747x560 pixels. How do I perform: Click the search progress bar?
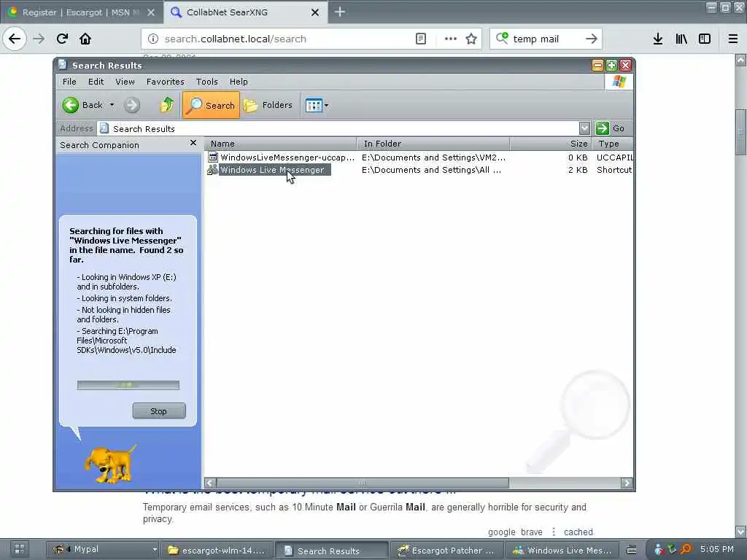pyautogui.click(x=128, y=385)
